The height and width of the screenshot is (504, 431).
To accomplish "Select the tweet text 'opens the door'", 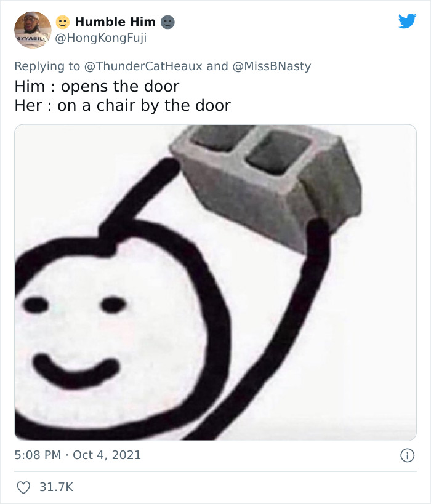I will (120, 87).
